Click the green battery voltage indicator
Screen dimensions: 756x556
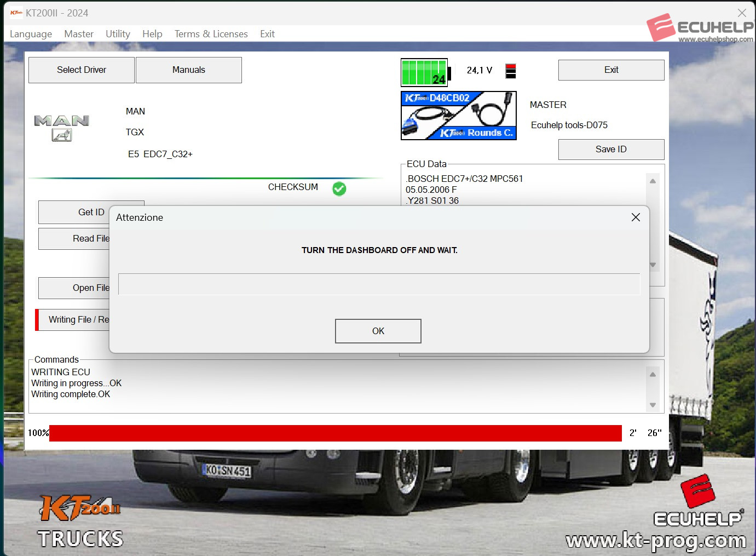pyautogui.click(x=425, y=72)
